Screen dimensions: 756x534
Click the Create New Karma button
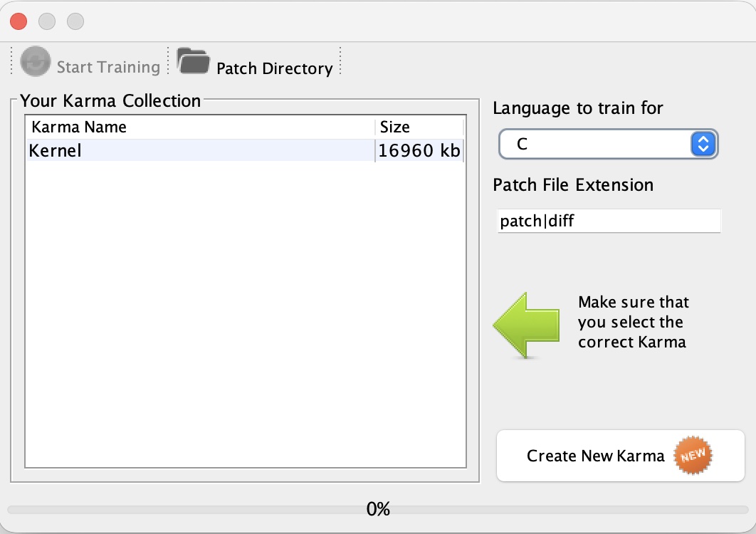(619, 456)
